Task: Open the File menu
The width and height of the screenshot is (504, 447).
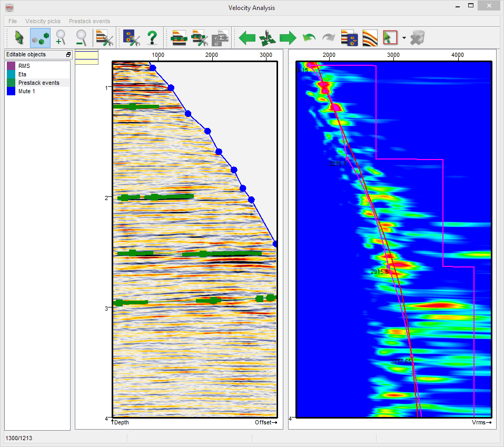Action: coord(13,21)
